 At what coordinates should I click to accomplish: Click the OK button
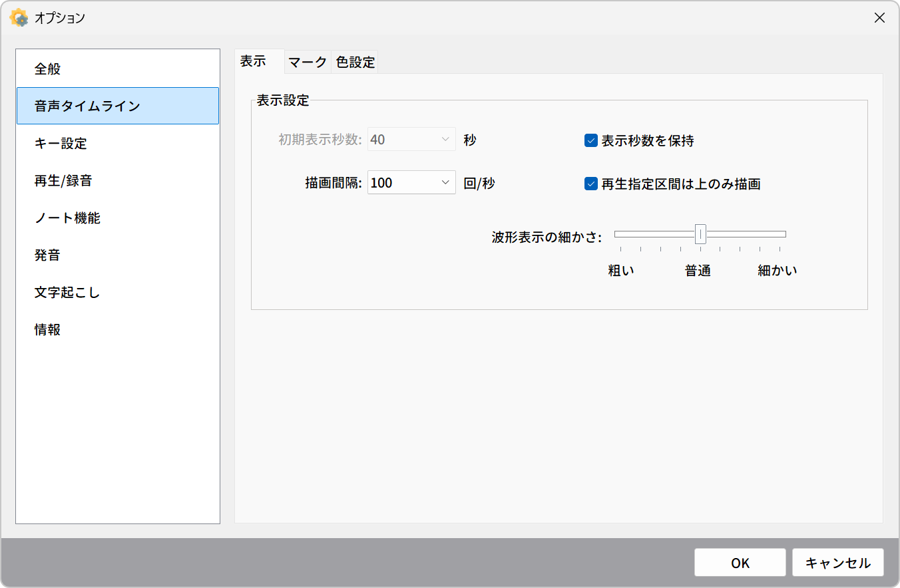pos(740,563)
